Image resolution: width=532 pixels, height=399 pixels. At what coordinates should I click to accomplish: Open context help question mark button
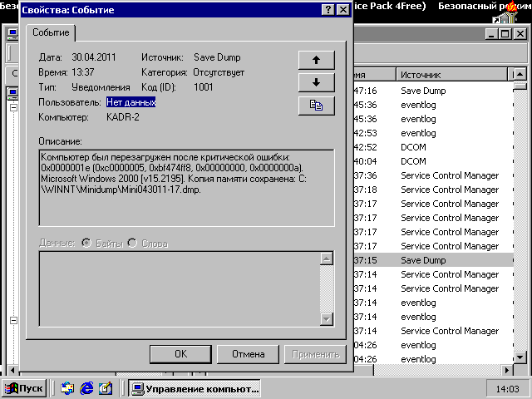[x=328, y=9]
